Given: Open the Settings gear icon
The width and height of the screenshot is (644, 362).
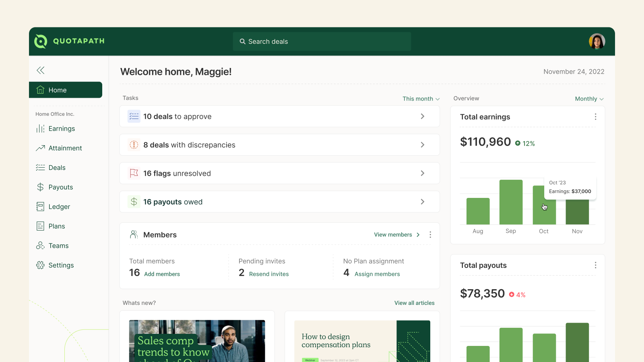Looking at the screenshot, I should pos(40,265).
